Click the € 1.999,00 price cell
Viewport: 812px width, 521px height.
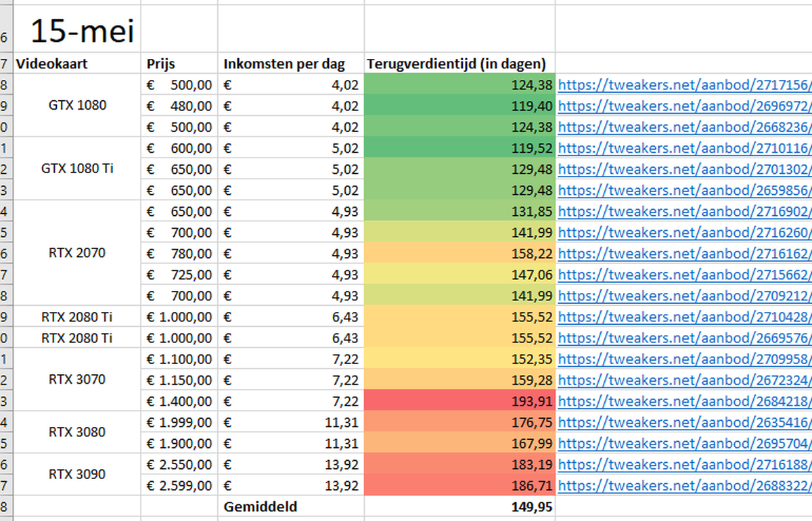click(x=179, y=422)
